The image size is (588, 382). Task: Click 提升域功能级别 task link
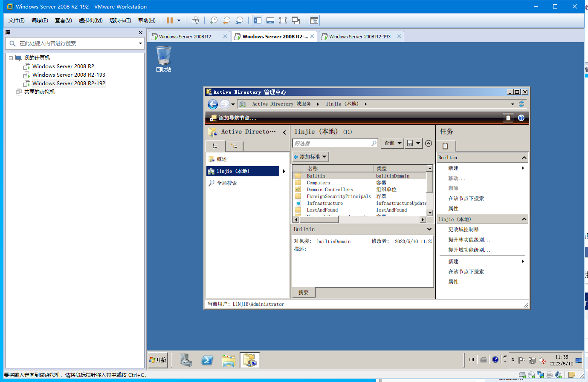pyautogui.click(x=469, y=250)
